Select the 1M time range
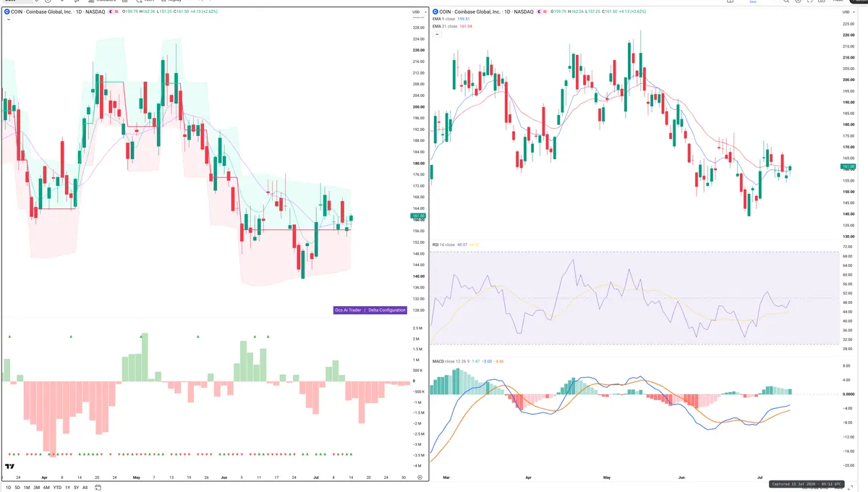The height and width of the screenshot is (492, 868). click(27, 488)
